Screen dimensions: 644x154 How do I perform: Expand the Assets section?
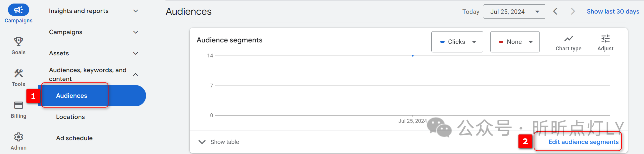(94, 53)
